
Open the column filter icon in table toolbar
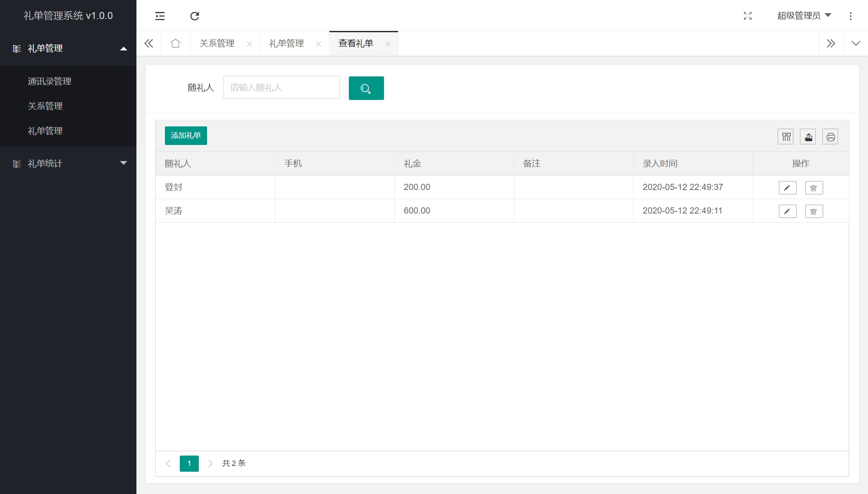click(786, 137)
